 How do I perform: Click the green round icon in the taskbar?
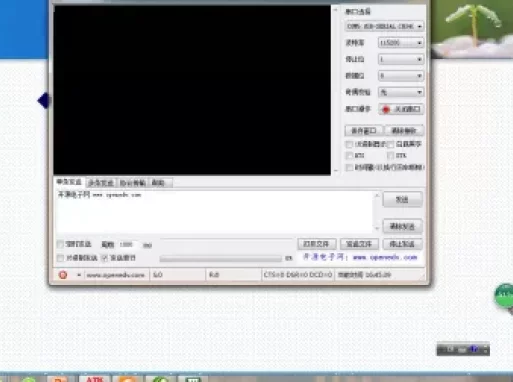click(x=161, y=379)
